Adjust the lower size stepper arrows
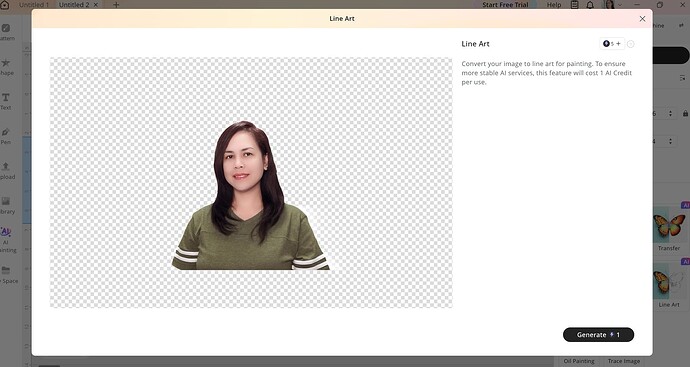690x367 pixels. coord(670,141)
